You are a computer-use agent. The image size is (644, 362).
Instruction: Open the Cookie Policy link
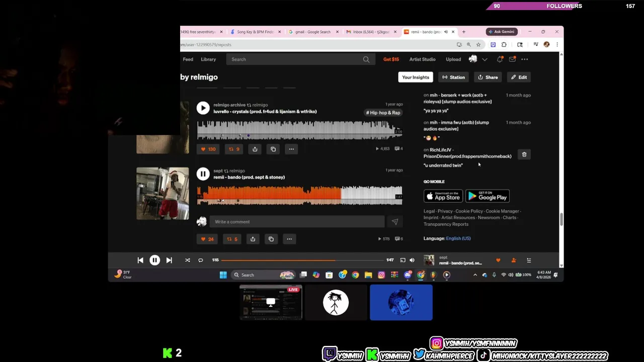(x=469, y=211)
